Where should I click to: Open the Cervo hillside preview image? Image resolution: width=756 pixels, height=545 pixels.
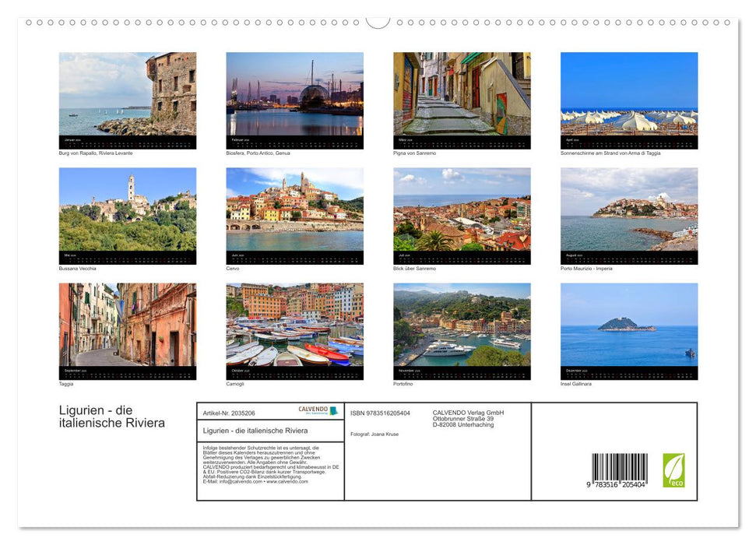pyautogui.click(x=294, y=212)
